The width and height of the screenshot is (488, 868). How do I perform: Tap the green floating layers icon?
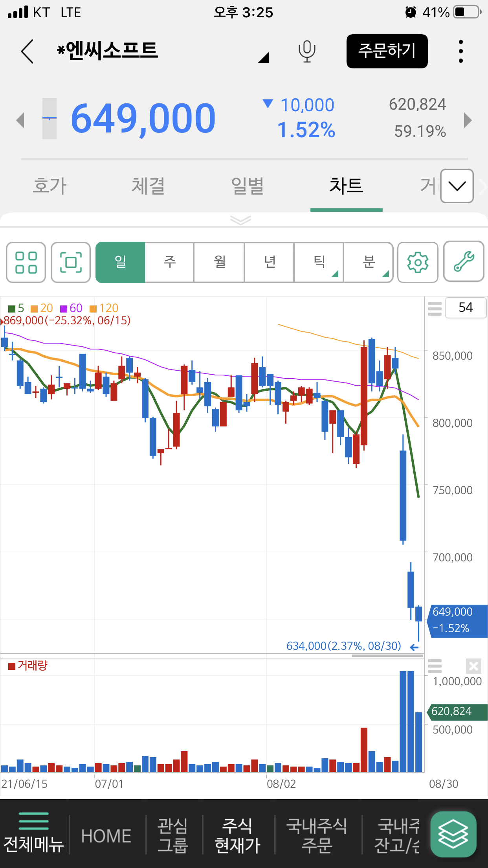(x=453, y=834)
